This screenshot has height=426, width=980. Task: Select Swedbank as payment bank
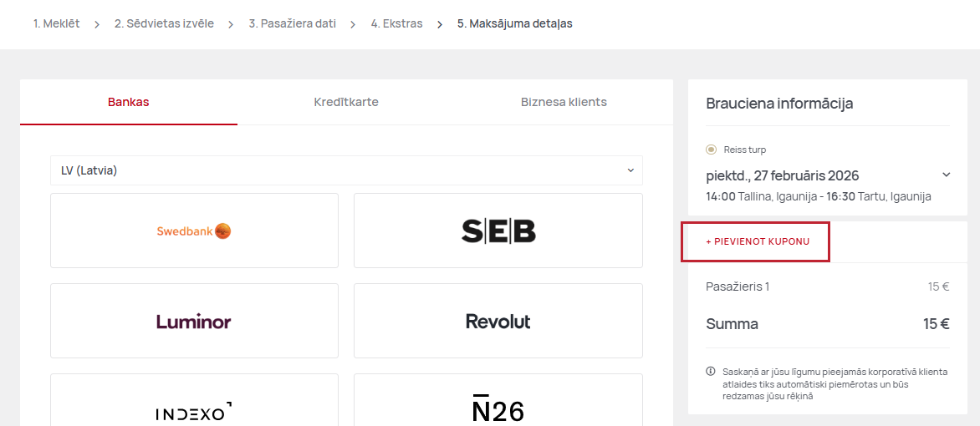[194, 231]
